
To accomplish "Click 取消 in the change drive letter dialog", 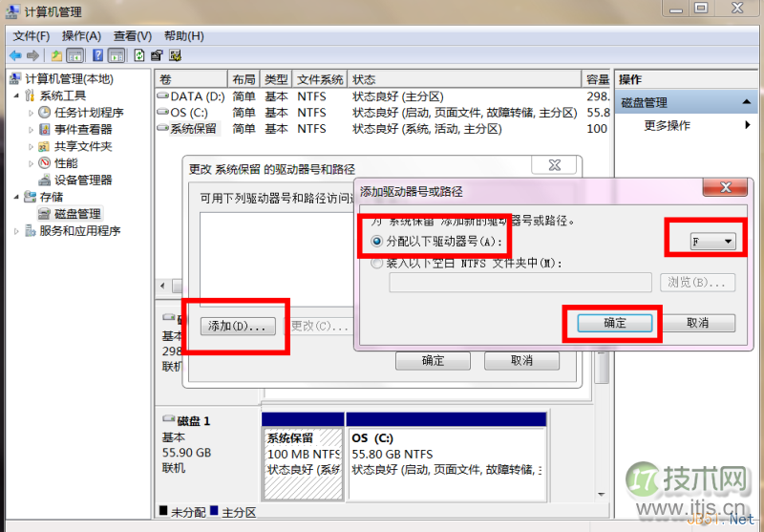I will 521,360.
